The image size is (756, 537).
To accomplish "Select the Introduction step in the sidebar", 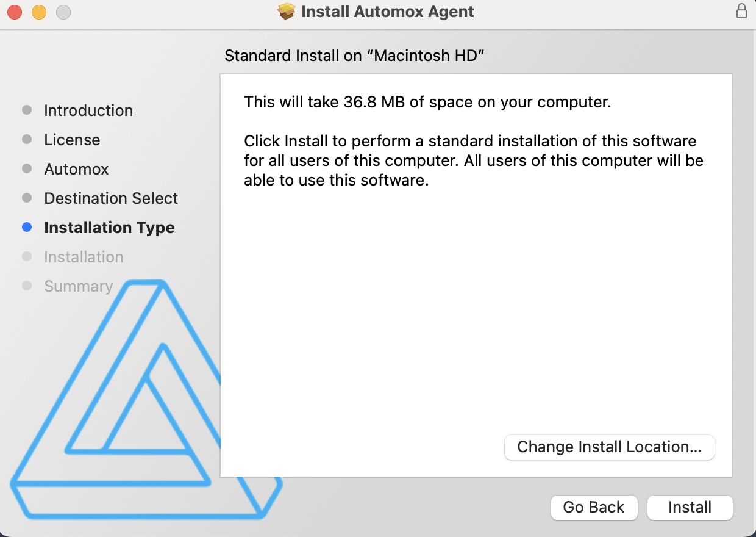I will 88,110.
